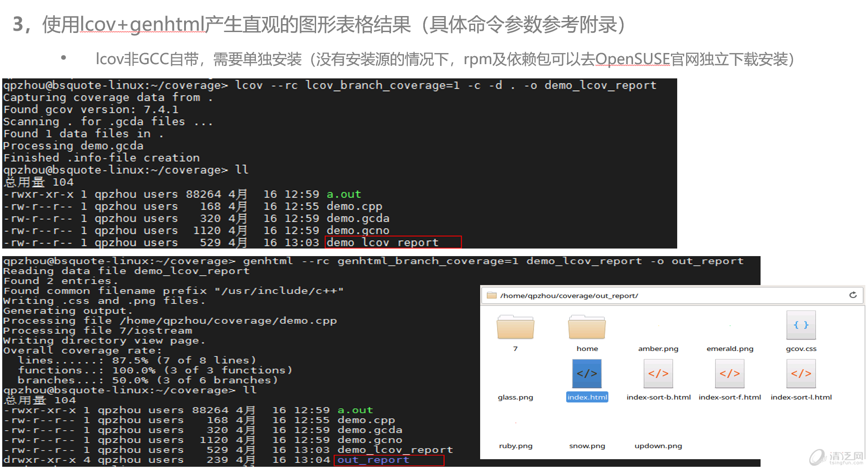This screenshot has width=868, height=469.
Task: Open the index.html file icon
Action: tap(587, 374)
